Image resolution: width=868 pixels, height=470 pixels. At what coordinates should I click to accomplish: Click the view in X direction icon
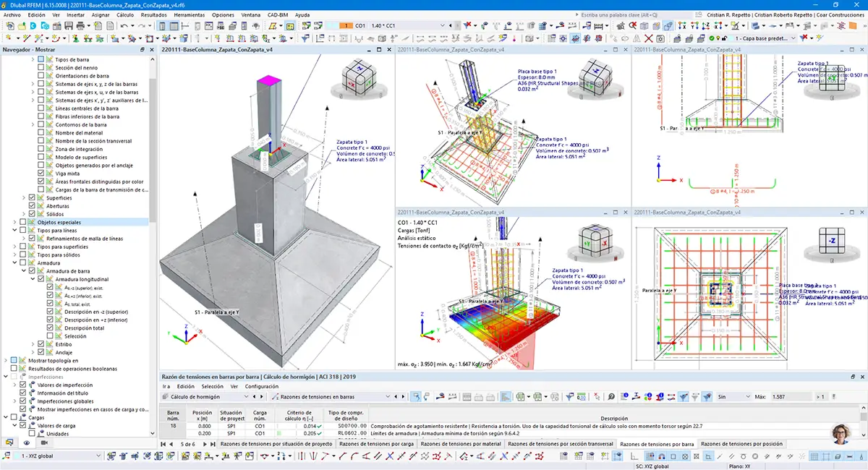(x=681, y=25)
